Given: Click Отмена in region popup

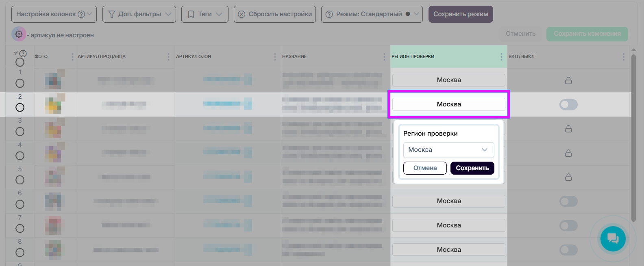Looking at the screenshot, I should pyautogui.click(x=425, y=168).
